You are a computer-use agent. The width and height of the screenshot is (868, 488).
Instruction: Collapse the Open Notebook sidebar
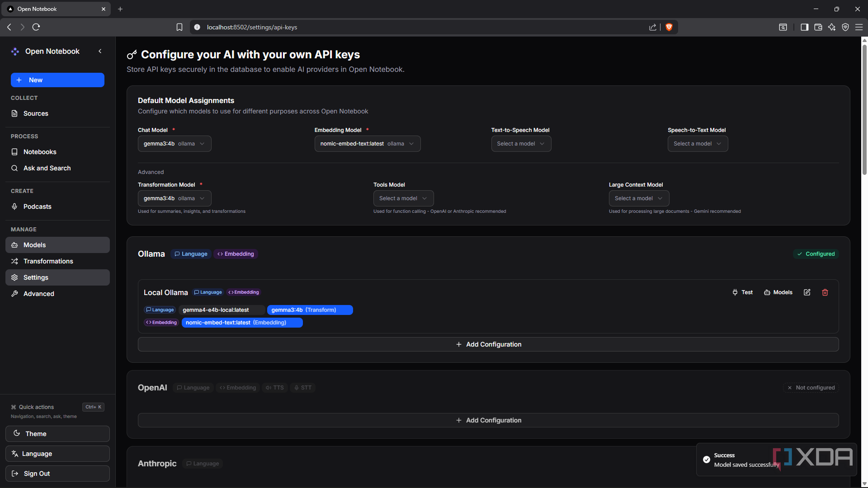point(100,51)
